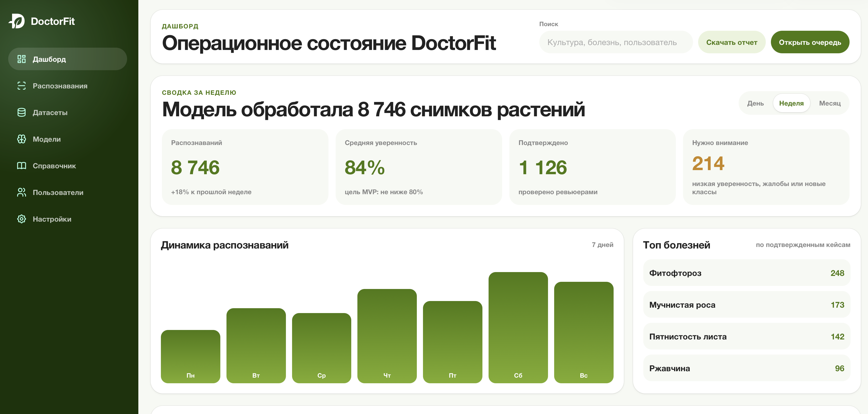Click the Вс bar in chart

tap(584, 333)
